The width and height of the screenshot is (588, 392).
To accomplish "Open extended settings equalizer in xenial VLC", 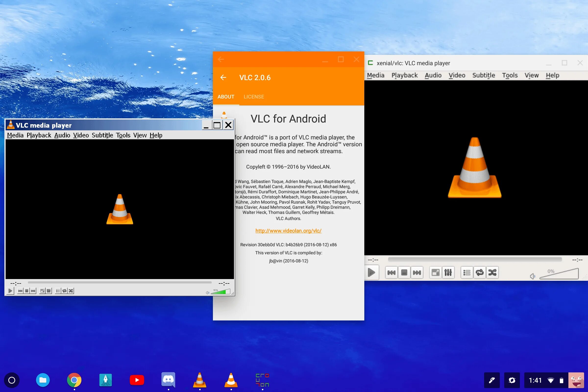I will point(448,272).
